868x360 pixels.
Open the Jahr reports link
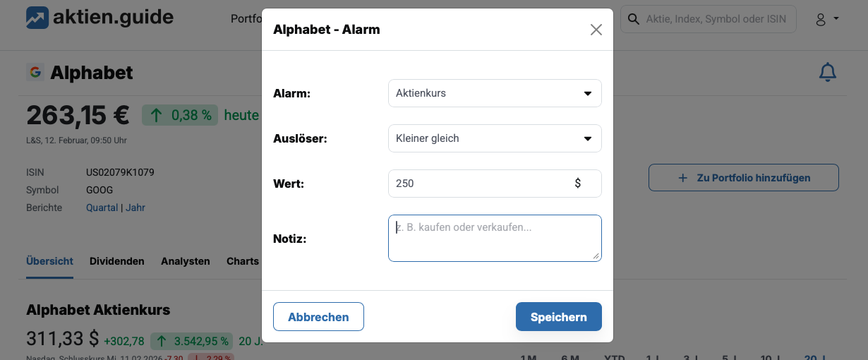click(135, 208)
